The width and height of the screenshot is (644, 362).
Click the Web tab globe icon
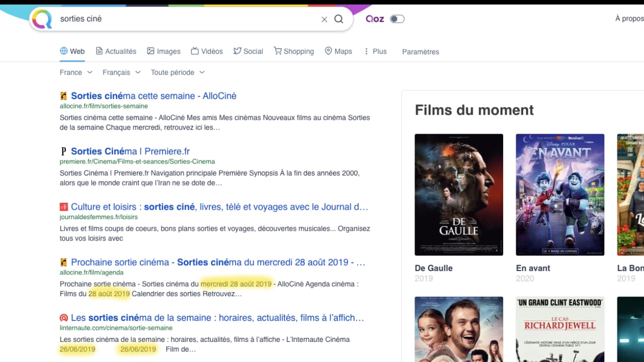[63, 51]
